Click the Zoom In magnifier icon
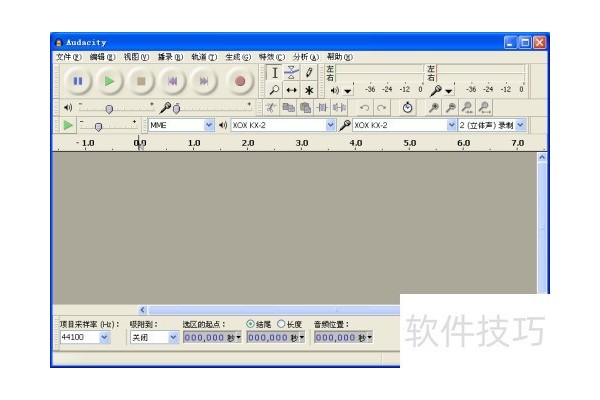 434,108
